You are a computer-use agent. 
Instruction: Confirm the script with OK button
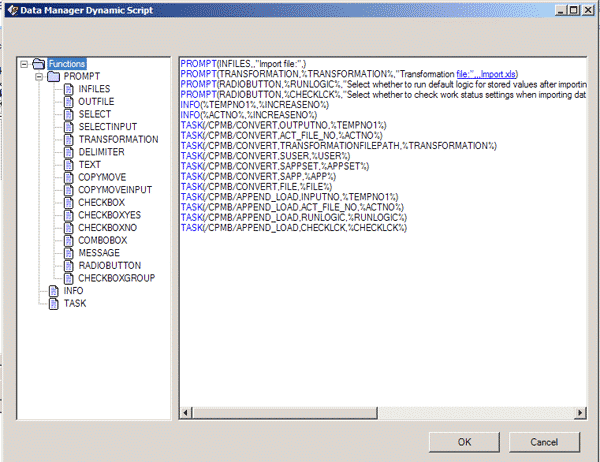[x=464, y=442]
